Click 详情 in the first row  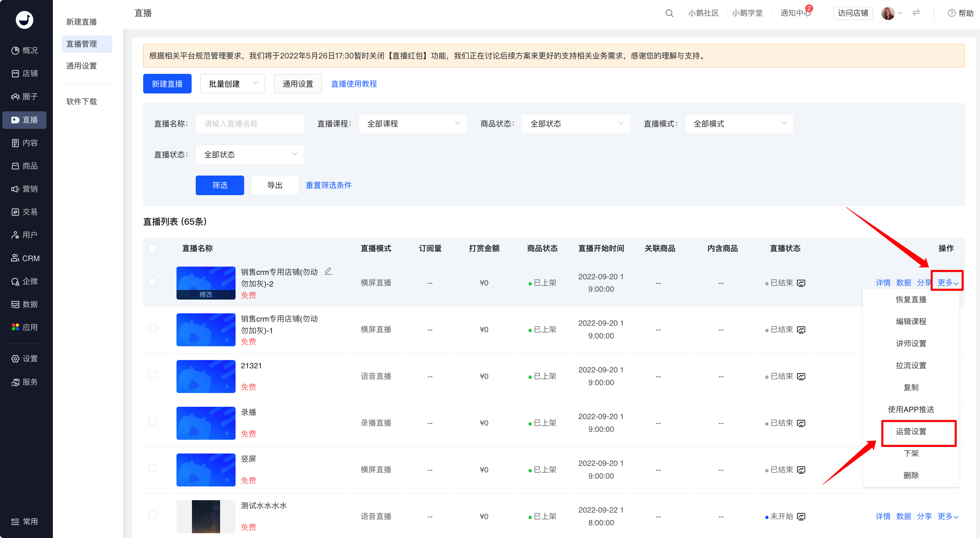883,282
